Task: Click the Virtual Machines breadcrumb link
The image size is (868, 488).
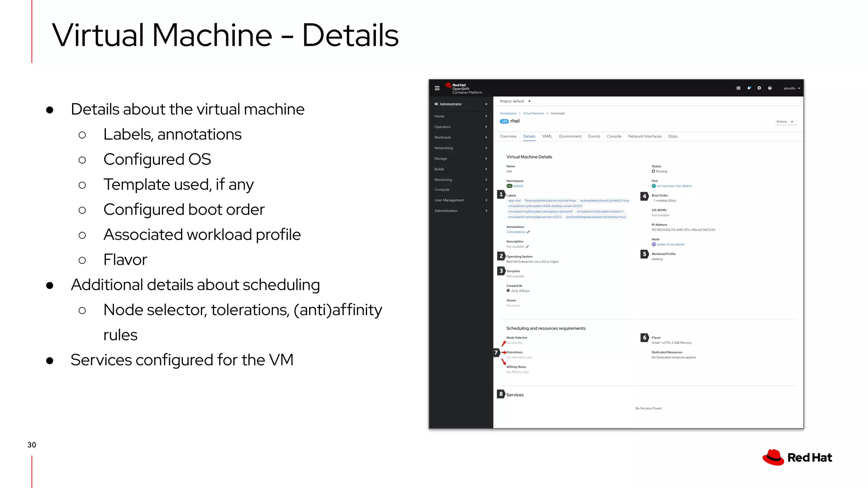Action: 533,114
